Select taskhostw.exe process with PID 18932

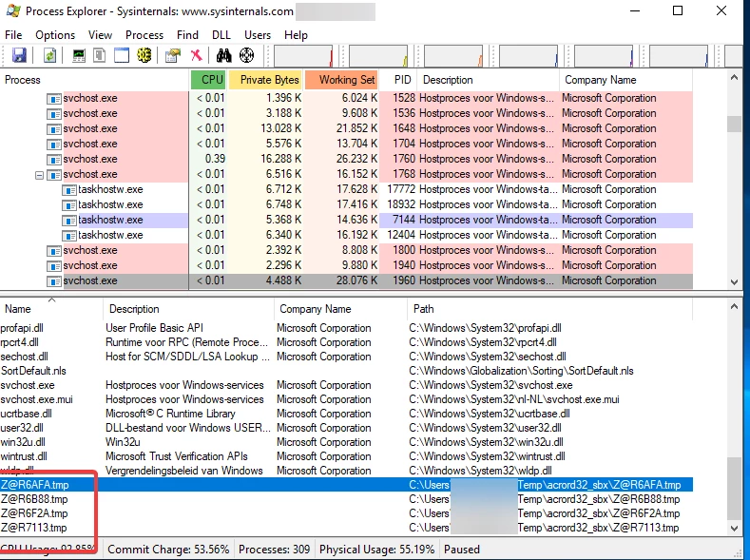coord(346,204)
